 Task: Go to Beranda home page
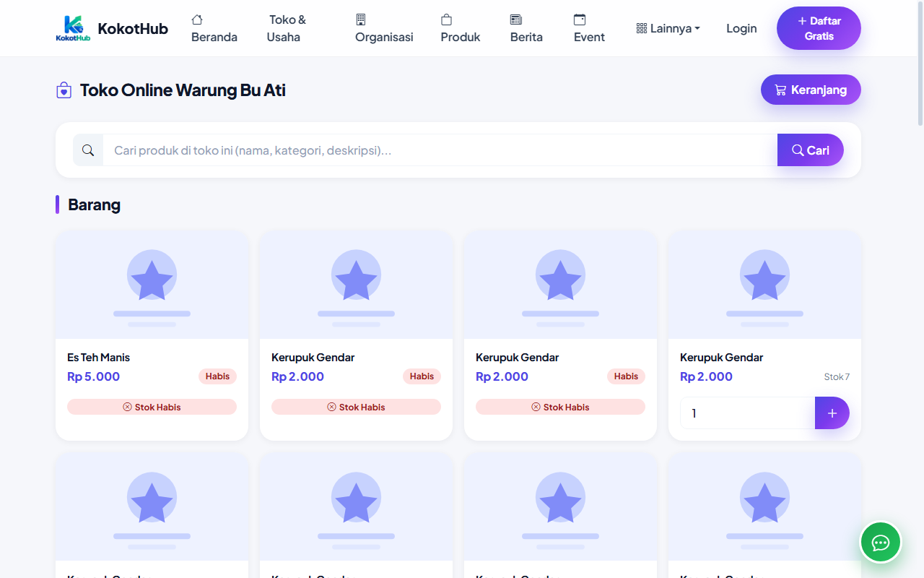click(x=214, y=28)
